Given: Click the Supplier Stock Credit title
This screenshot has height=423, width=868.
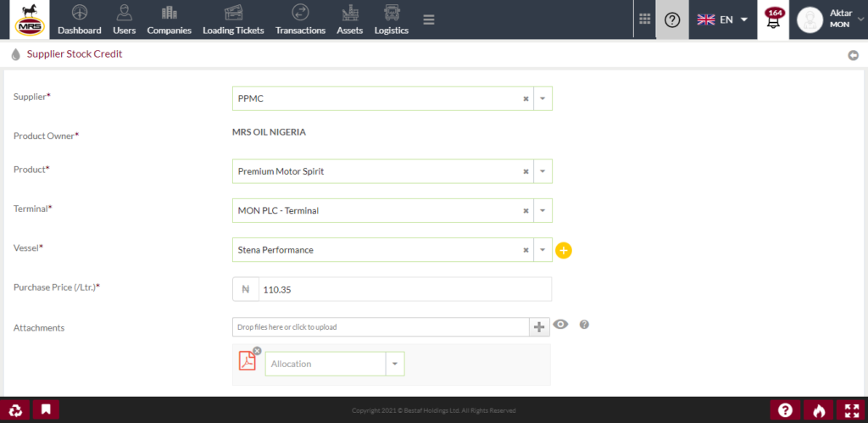Looking at the screenshot, I should click(x=75, y=54).
